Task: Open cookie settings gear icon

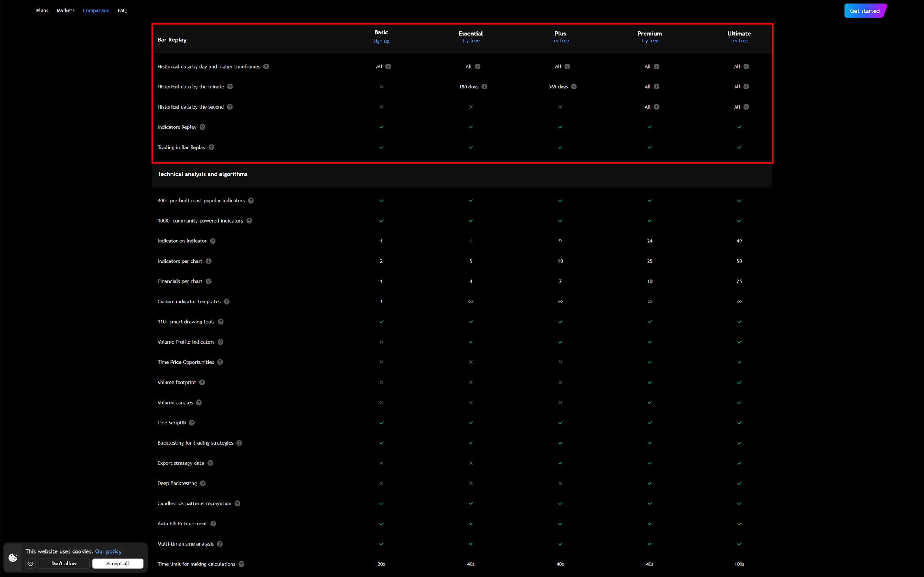Action: [31, 564]
